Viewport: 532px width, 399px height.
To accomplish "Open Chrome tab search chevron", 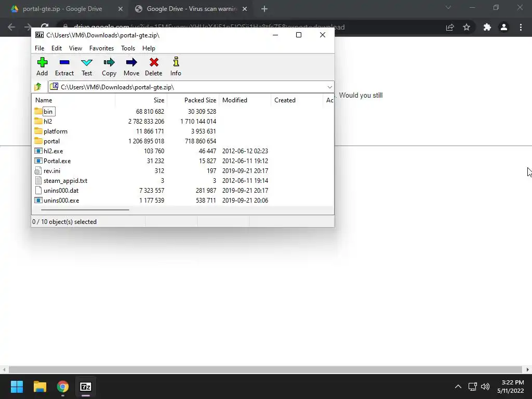I will (448, 7).
